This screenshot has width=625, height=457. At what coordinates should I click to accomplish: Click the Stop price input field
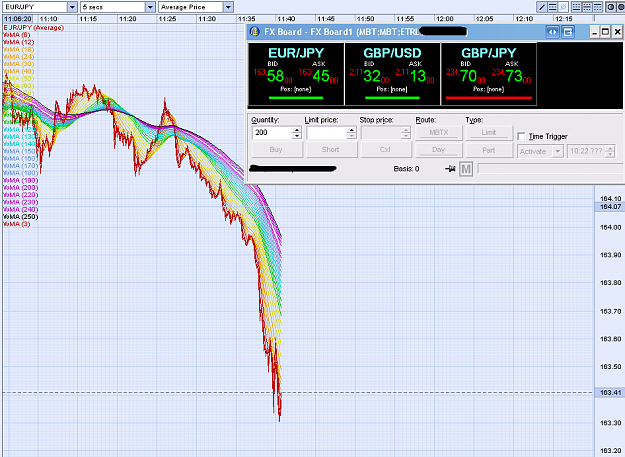coord(381,133)
